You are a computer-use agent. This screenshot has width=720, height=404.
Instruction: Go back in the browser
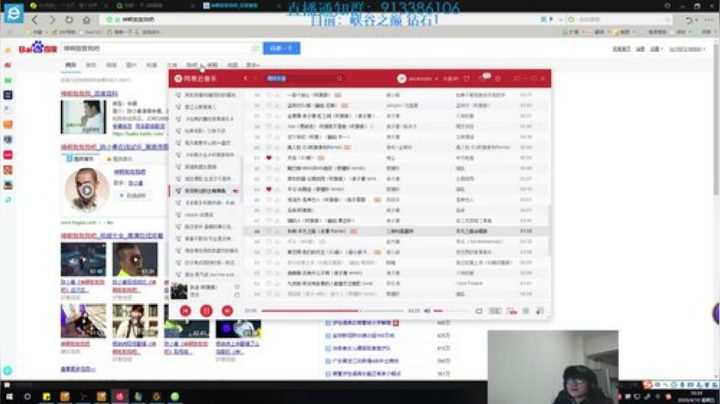click(x=34, y=20)
